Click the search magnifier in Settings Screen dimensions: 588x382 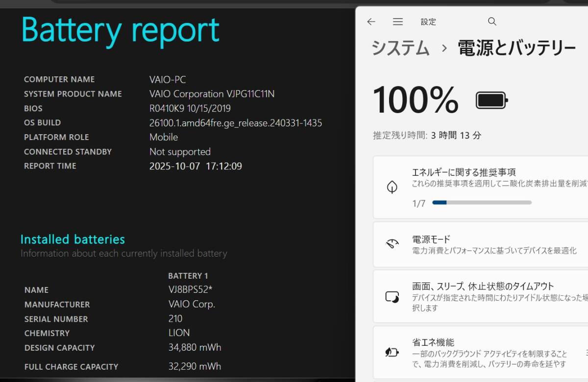(x=492, y=22)
